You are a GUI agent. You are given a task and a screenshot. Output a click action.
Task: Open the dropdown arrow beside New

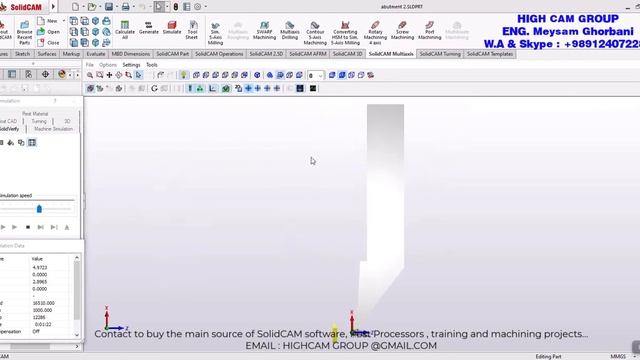click(64, 21)
